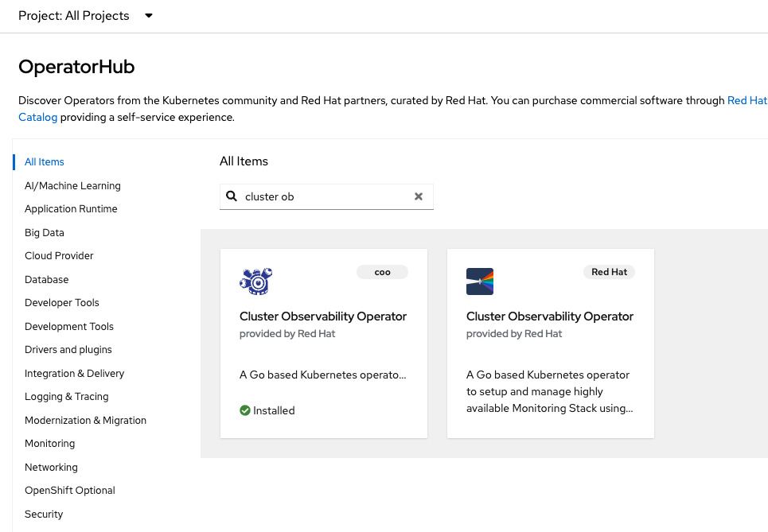
Task: Click the blue gear Cluster Observability logo
Action: click(256, 281)
